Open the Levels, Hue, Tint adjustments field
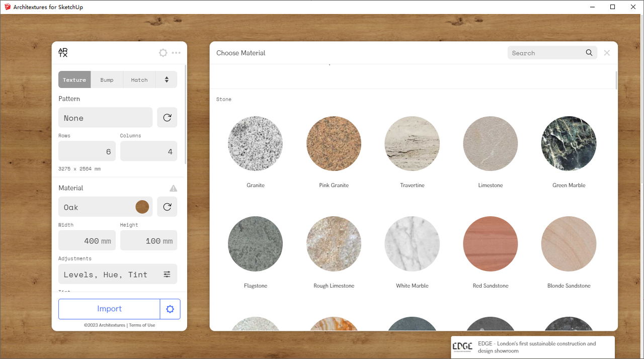Image resolution: width=644 pixels, height=359 pixels. click(118, 275)
